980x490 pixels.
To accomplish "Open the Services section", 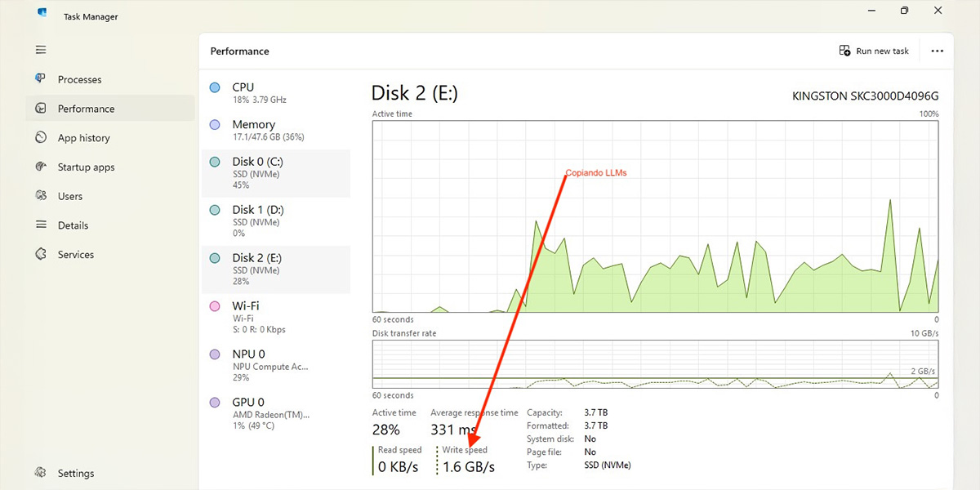I will [x=75, y=254].
